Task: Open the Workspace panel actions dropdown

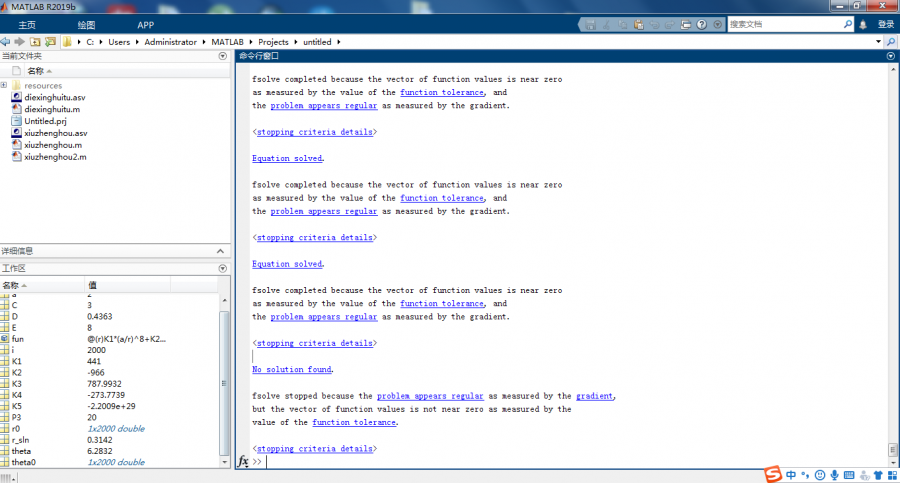Action: [222, 269]
